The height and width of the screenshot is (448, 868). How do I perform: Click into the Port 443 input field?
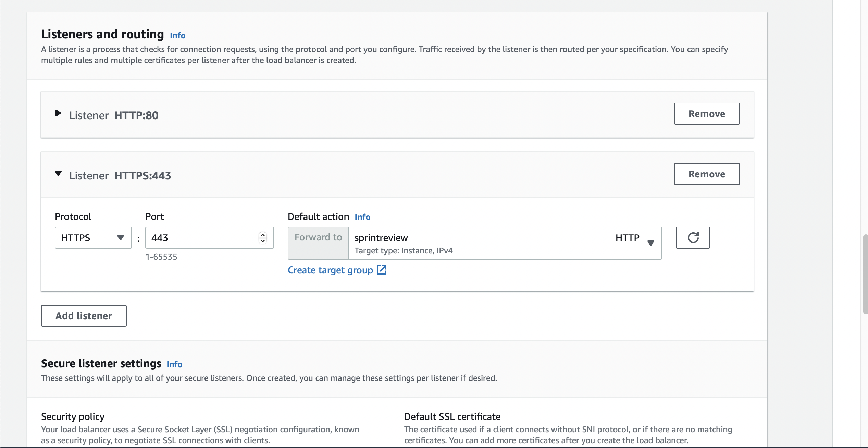(x=202, y=238)
